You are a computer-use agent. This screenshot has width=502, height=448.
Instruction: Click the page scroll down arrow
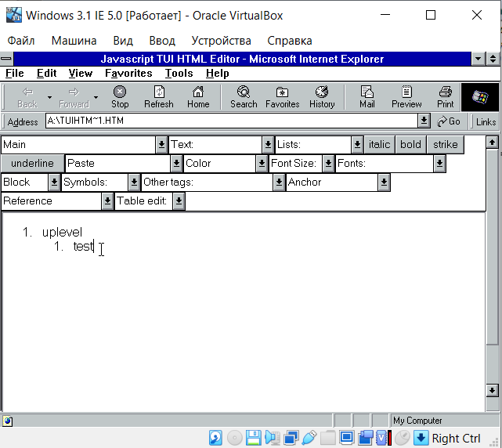(492, 390)
